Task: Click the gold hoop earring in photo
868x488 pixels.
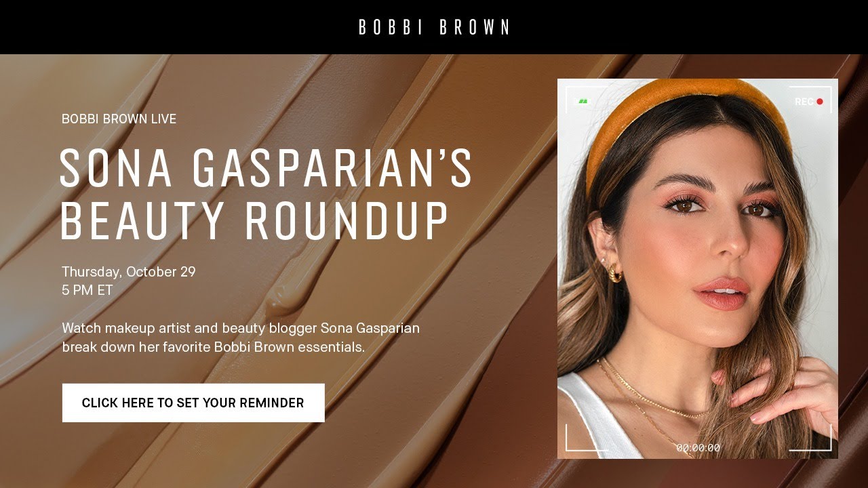Action: coord(614,272)
